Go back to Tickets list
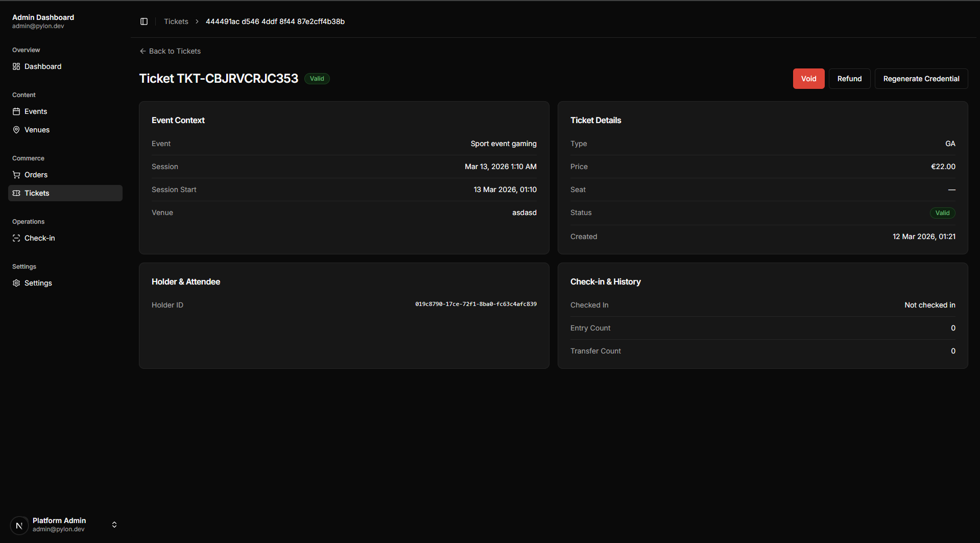Viewport: 980px width, 543px height. coord(170,51)
